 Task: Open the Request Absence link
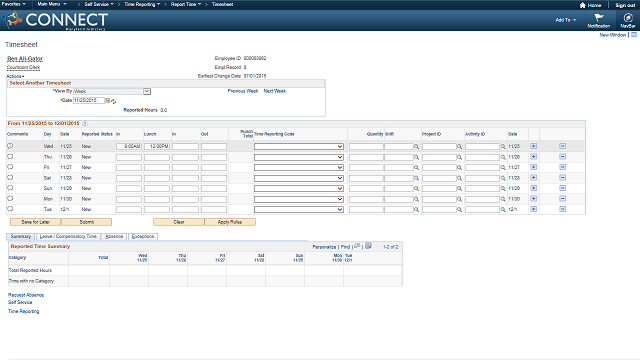coord(26,295)
